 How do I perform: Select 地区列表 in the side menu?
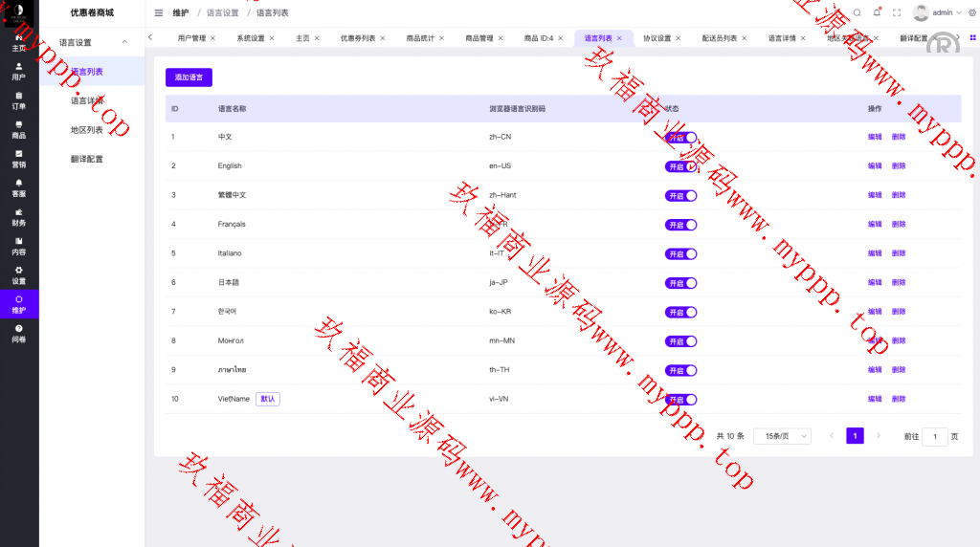[x=87, y=130]
